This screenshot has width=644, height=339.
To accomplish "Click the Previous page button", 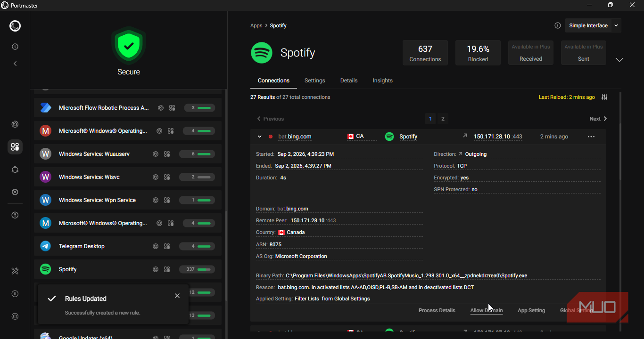I will (x=270, y=119).
